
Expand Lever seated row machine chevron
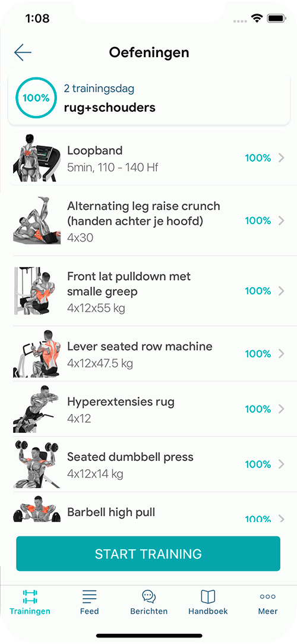tap(282, 354)
